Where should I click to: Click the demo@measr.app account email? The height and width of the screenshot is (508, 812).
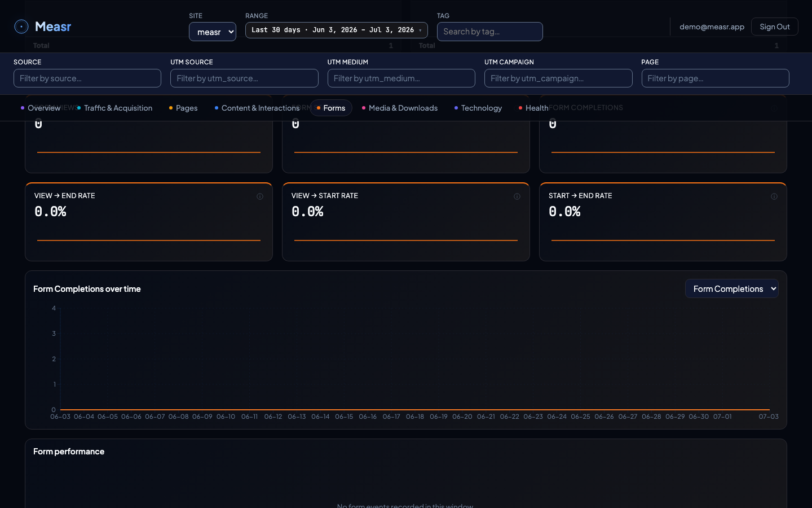coord(712,27)
